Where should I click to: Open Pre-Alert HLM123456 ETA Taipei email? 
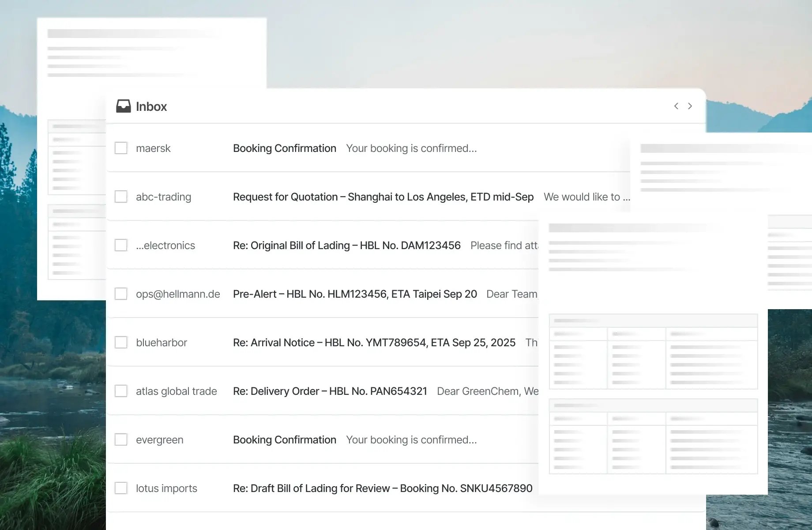[355, 294]
